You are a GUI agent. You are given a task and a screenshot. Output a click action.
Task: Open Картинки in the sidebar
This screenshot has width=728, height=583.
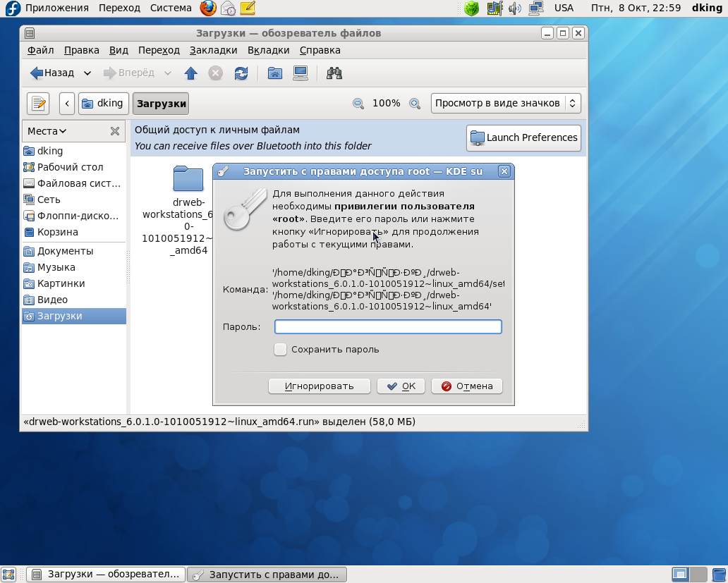click(74, 284)
